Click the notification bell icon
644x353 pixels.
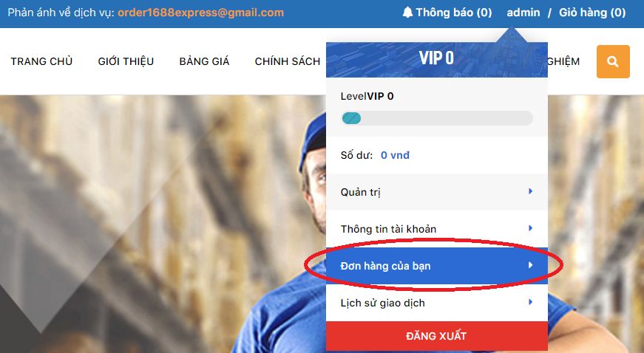point(407,13)
